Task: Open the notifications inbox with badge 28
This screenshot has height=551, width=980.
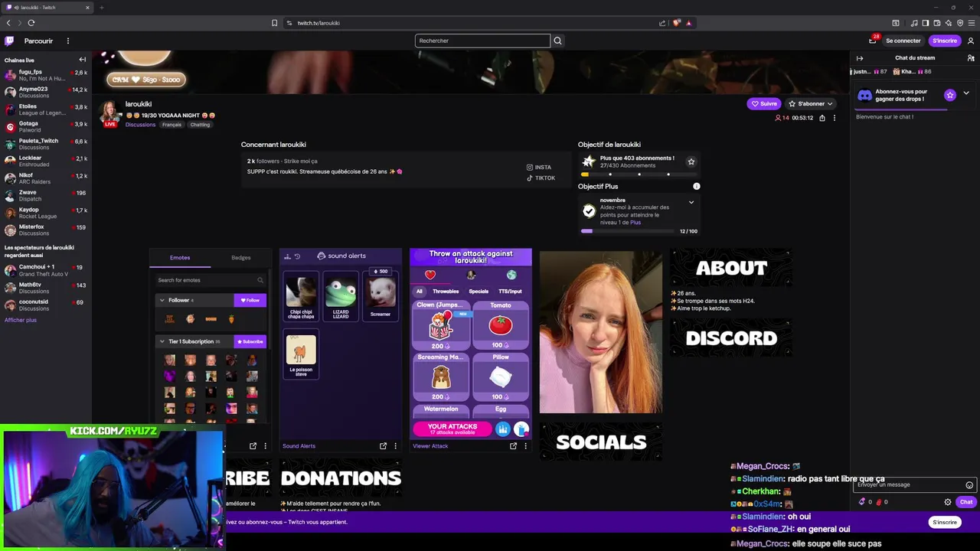Action: pyautogui.click(x=873, y=41)
